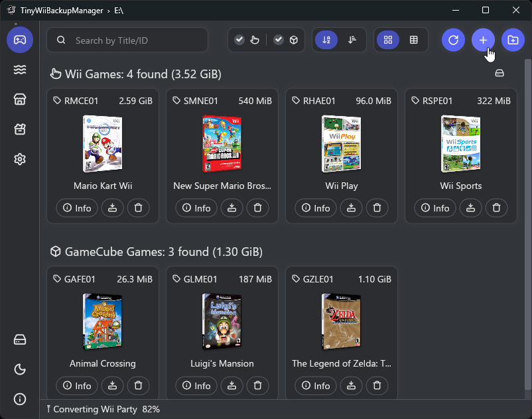Click the add folder button
The height and width of the screenshot is (419, 532).
pos(513,40)
